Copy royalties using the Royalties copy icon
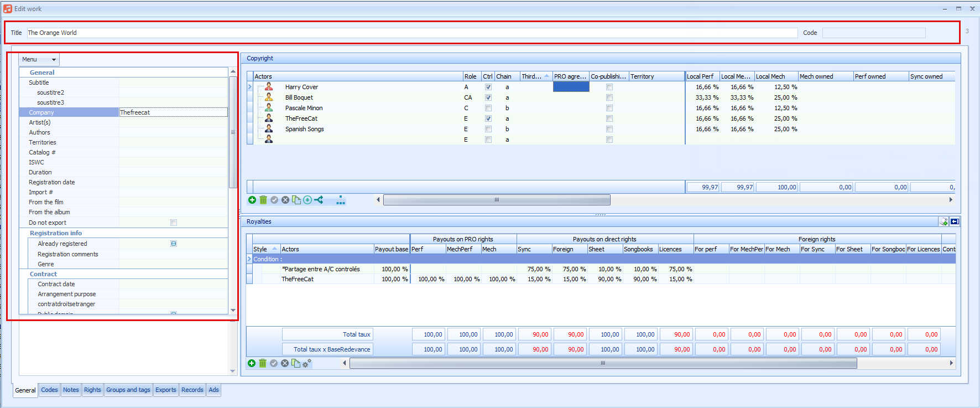980x408 pixels. (x=296, y=363)
